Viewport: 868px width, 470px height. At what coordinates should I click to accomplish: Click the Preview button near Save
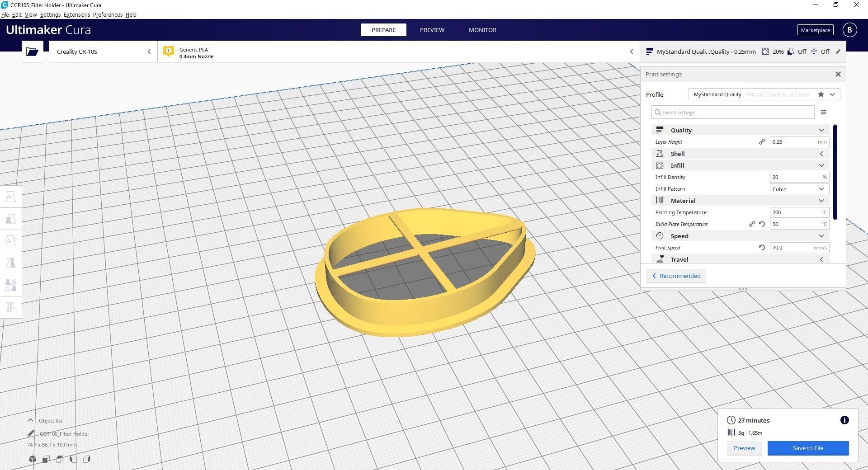(744, 448)
